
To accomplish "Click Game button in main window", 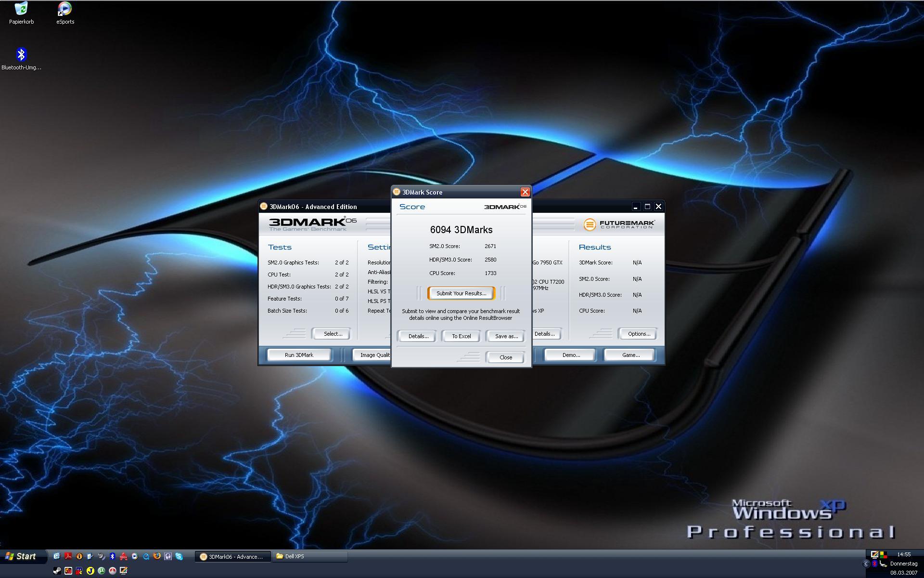I will pos(630,355).
